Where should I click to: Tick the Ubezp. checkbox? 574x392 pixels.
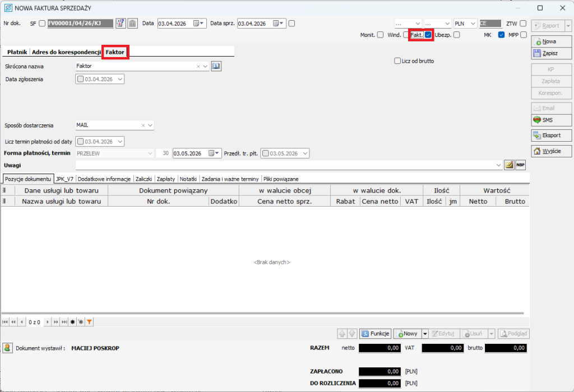point(457,35)
